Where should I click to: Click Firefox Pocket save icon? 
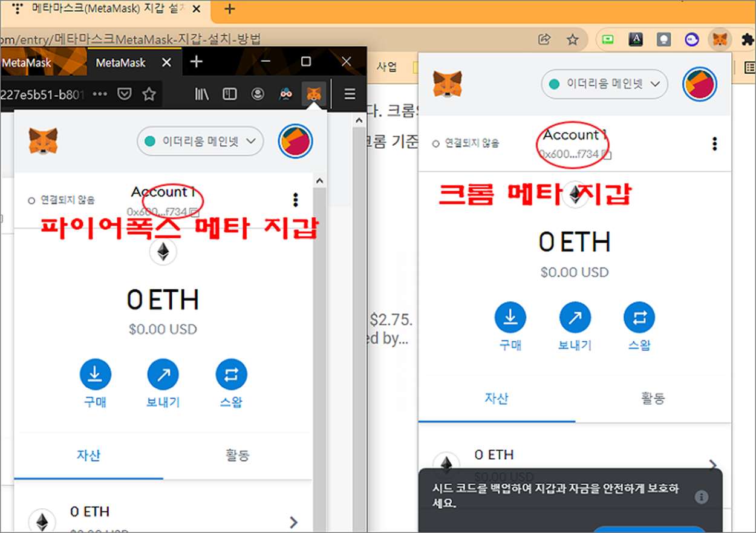124,94
